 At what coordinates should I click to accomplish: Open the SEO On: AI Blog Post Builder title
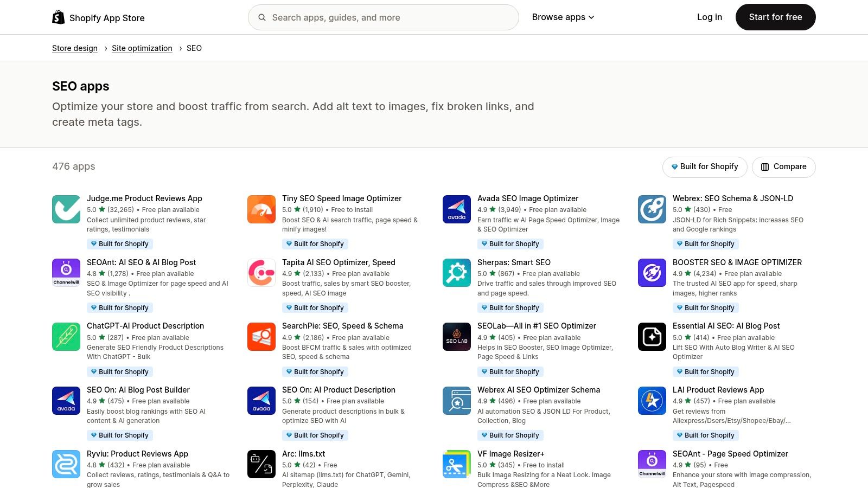pyautogui.click(x=138, y=390)
